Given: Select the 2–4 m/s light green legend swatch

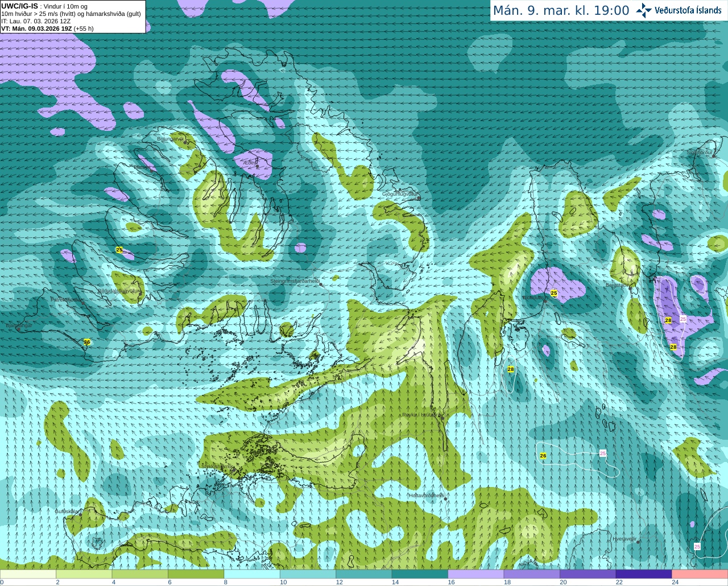Looking at the screenshot, I should click(84, 574).
